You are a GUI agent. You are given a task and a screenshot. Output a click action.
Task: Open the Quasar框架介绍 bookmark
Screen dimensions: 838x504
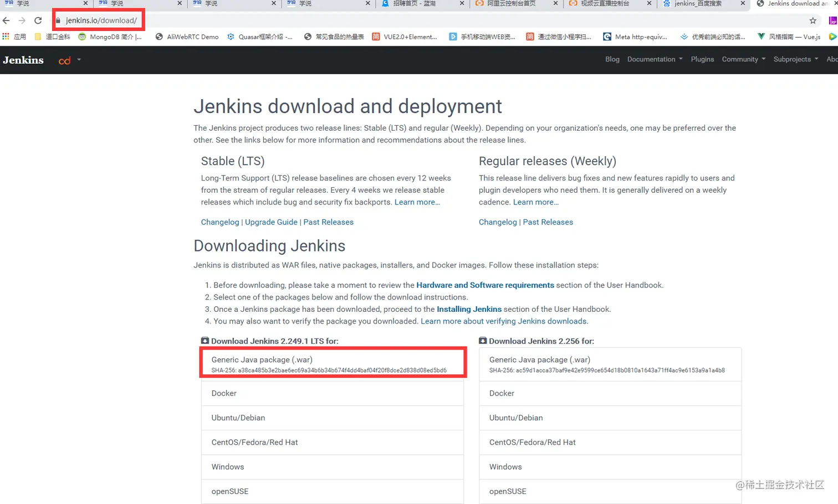pyautogui.click(x=260, y=37)
